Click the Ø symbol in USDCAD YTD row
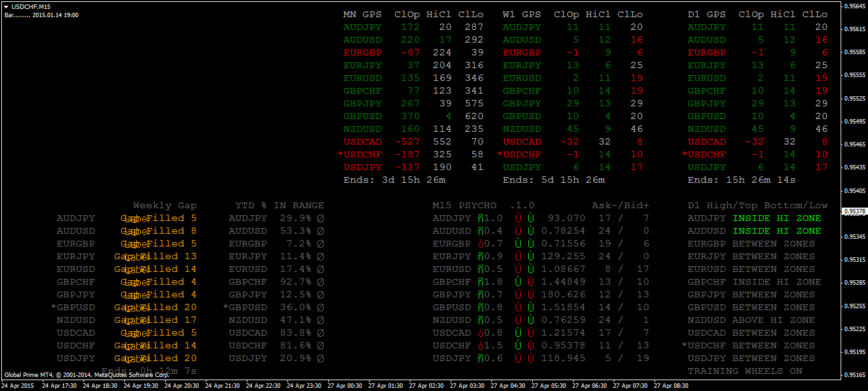The image size is (868, 391). pyautogui.click(x=321, y=332)
